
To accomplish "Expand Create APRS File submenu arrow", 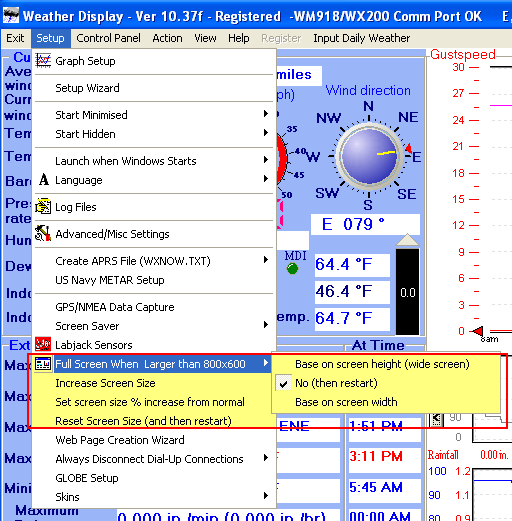I will click(x=266, y=260).
